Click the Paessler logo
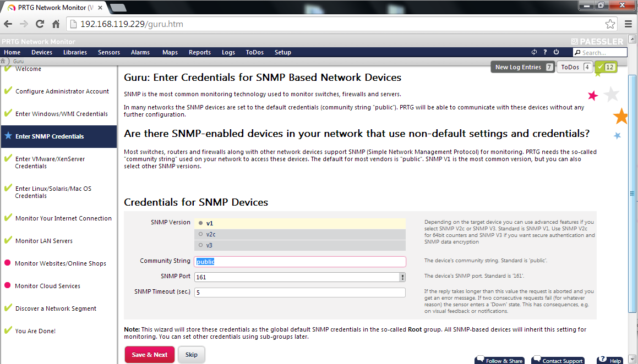Viewport: 638px width, 364px height. pyautogui.click(x=597, y=41)
